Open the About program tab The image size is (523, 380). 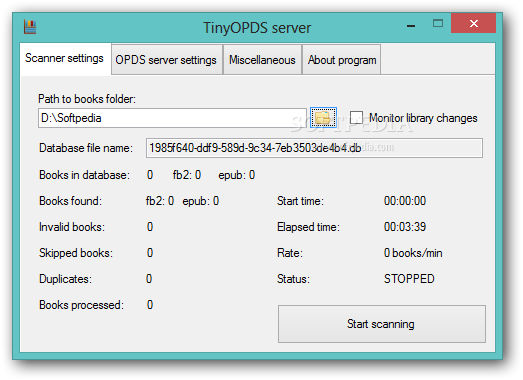[x=342, y=60]
